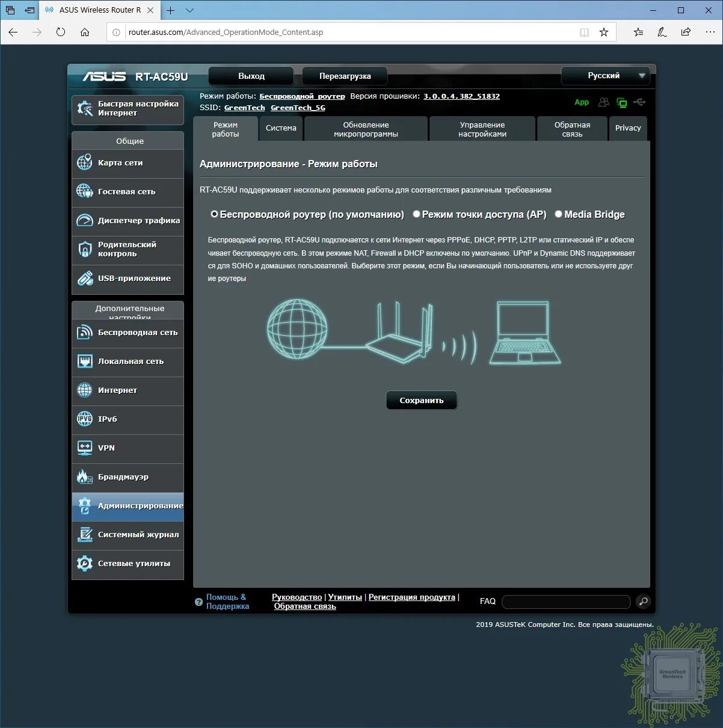Select the ASUS Wireless Router browser tab
The width and height of the screenshot is (723, 728).
[x=99, y=10]
